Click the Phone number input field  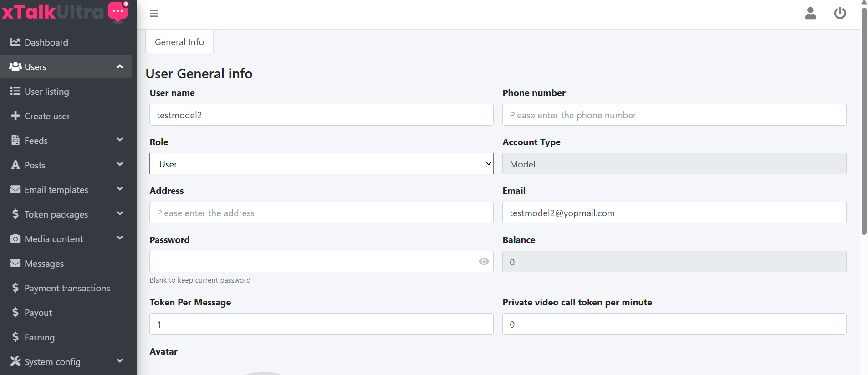pos(674,115)
